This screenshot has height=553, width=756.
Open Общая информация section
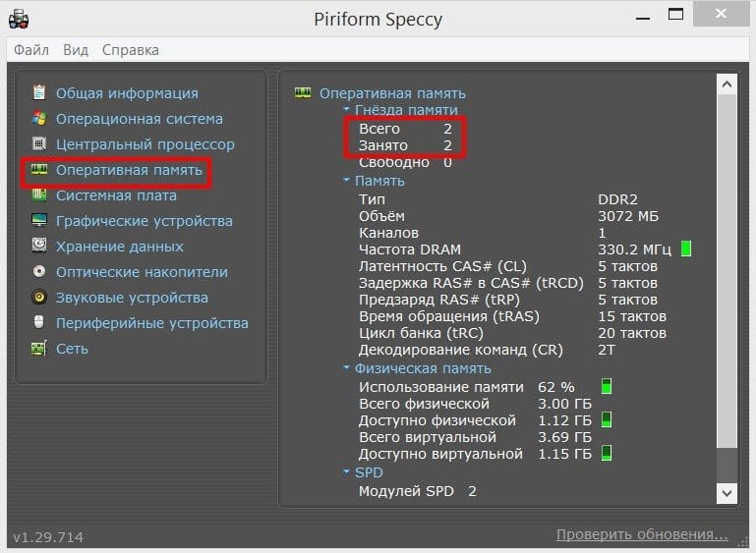[127, 93]
